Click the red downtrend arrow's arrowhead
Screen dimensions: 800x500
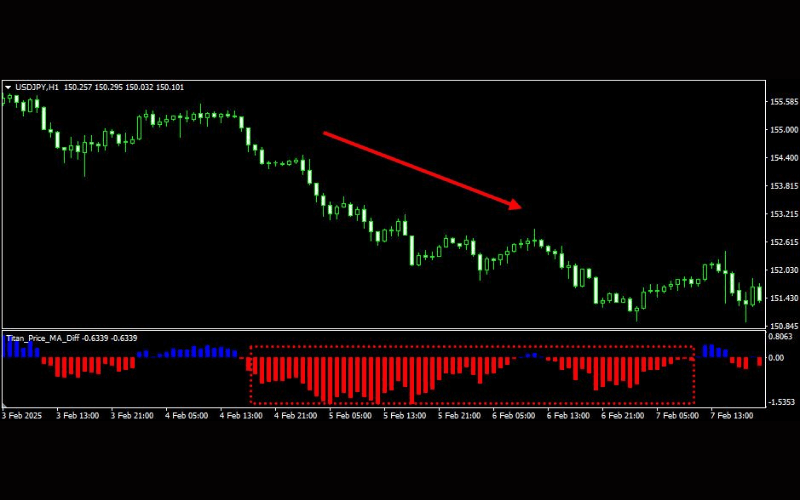(x=517, y=205)
